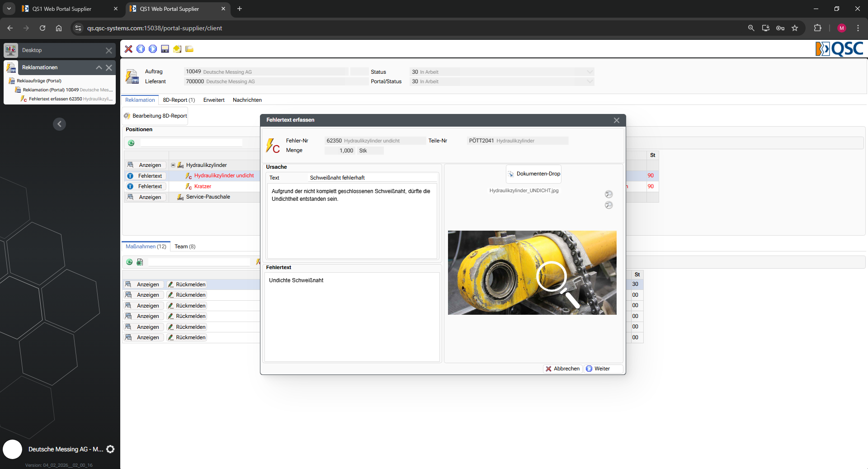Click the blue forward arrow toolbar icon
868x469 pixels.
coord(153,49)
